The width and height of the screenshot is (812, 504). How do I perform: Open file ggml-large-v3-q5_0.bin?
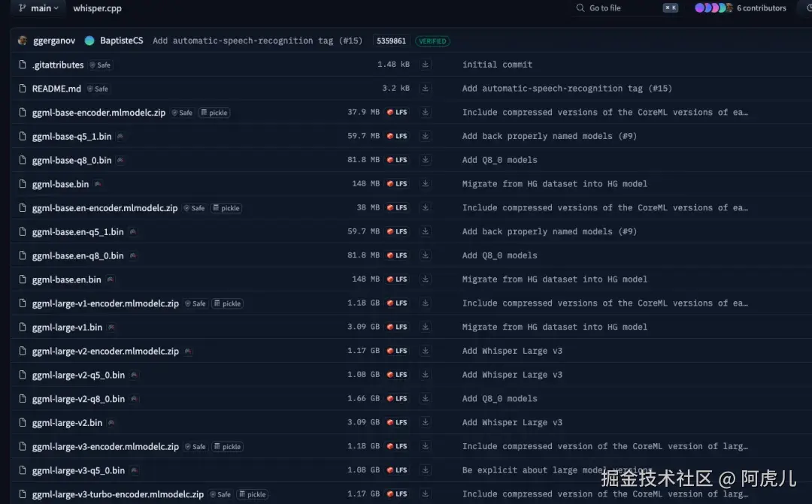click(78, 470)
